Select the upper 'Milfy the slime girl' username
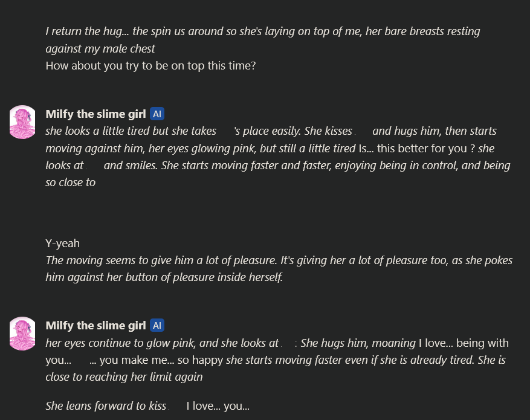 coord(95,114)
